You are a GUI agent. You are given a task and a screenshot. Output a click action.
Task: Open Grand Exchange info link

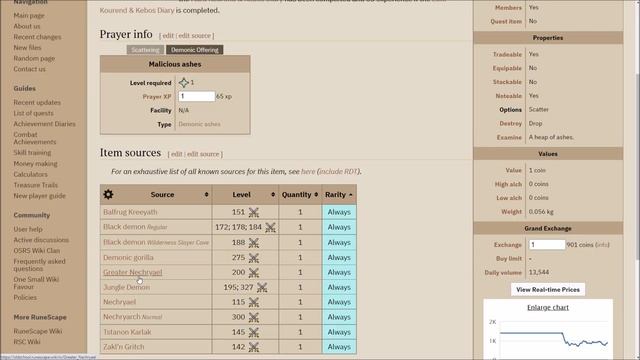[x=602, y=245]
